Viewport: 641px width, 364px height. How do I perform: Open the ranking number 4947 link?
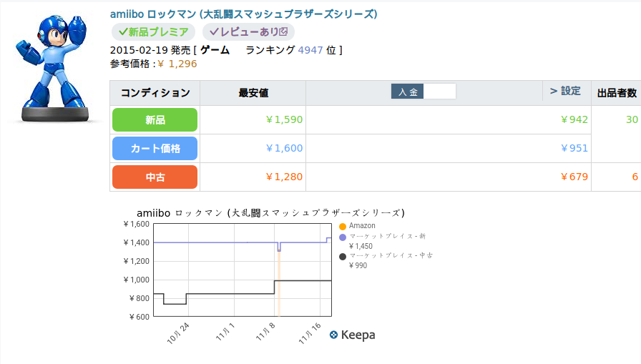pyautogui.click(x=310, y=50)
